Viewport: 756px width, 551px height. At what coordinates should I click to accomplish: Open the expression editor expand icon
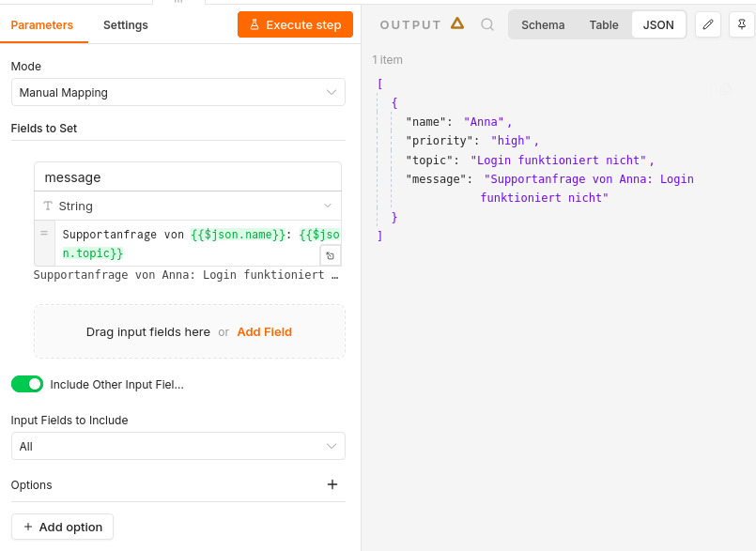331,255
